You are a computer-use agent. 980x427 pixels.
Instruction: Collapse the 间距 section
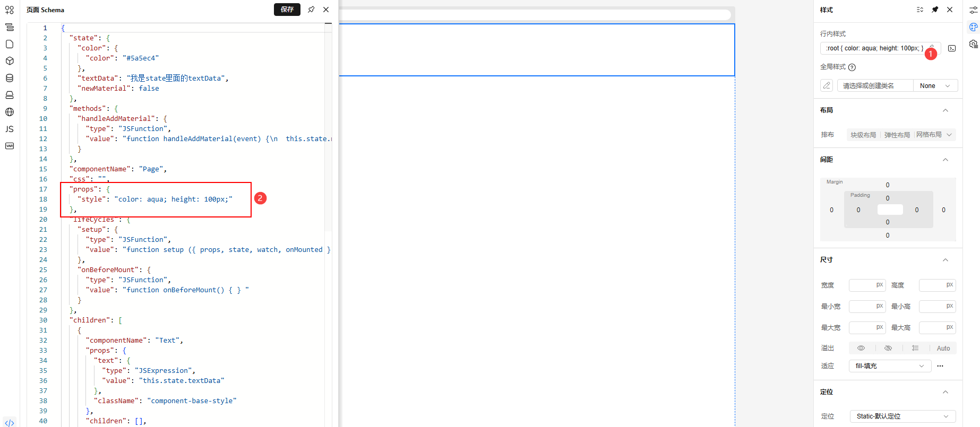[x=945, y=160]
